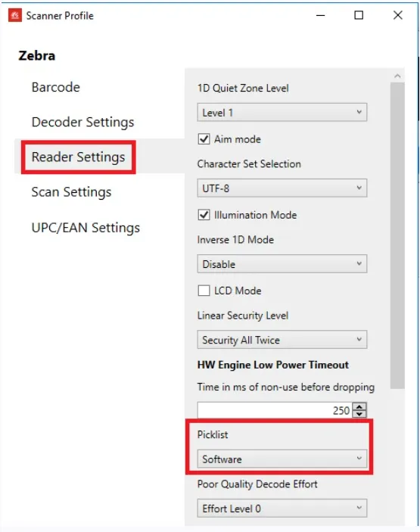This screenshot has width=420, height=532.
Task: Click the low power timeout input field
Action: pos(275,410)
